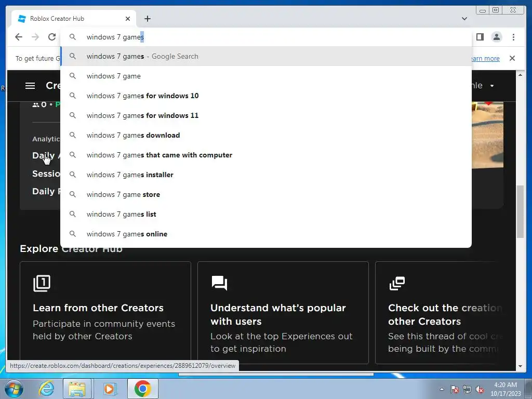Screen dimensions: 532x399
Task: Click the chat bubbles icon on popular card
Action: pos(220,283)
